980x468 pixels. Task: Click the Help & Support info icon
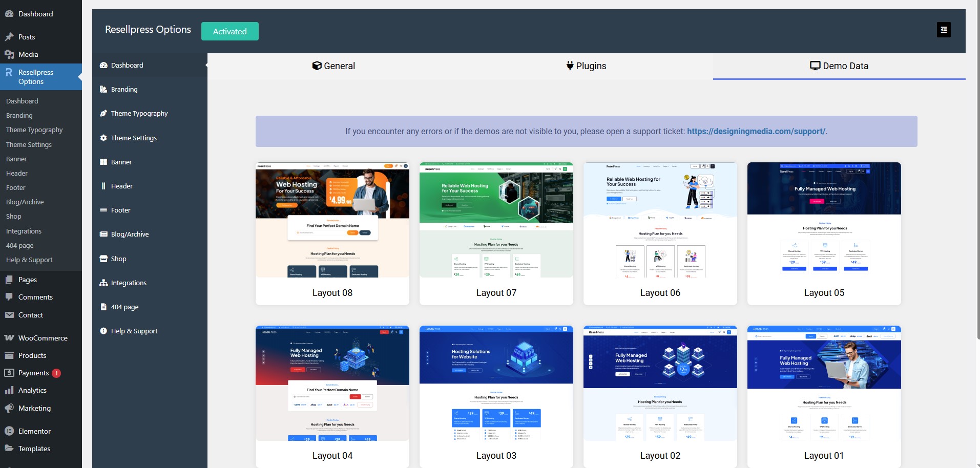104,331
